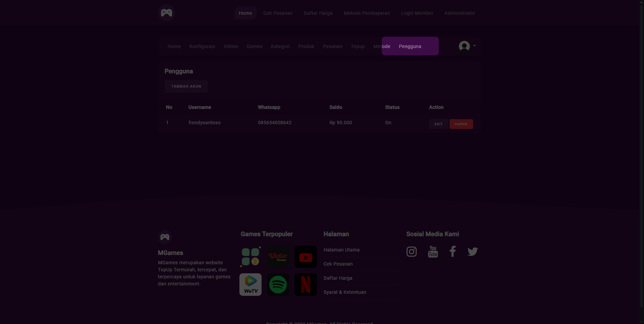Click the MGames gamepad logo in header
The height and width of the screenshot is (324, 644).
166,13
